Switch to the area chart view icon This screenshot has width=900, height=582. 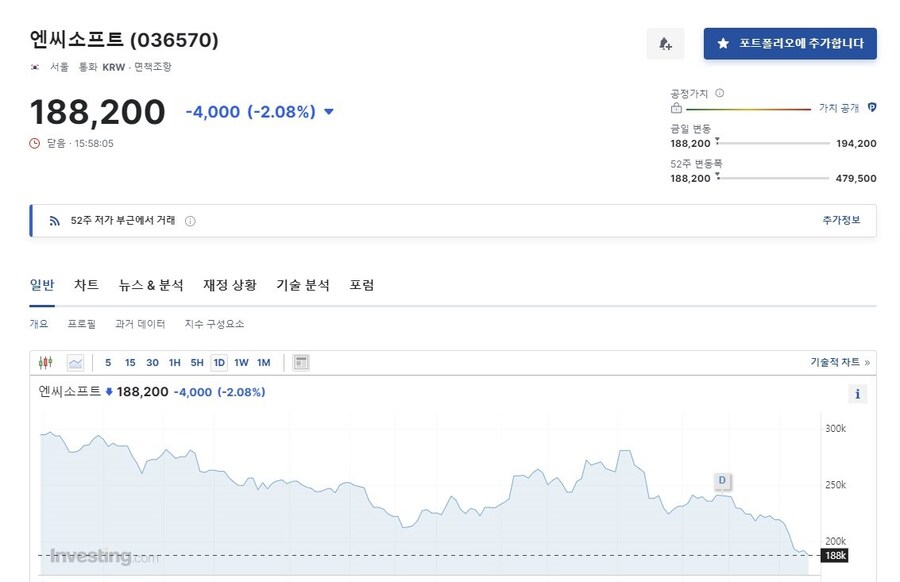coord(76,362)
